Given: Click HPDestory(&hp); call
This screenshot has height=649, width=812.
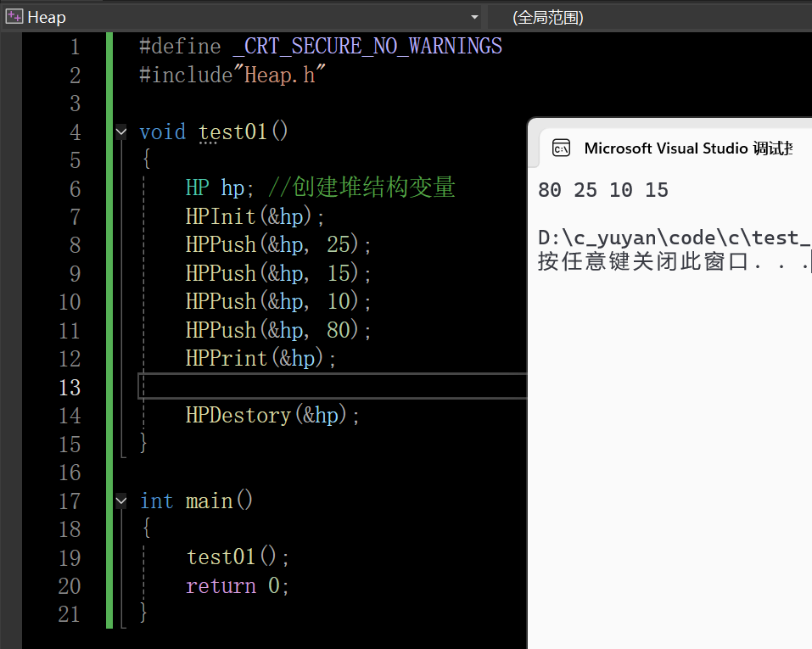Looking at the screenshot, I should click(x=272, y=416).
